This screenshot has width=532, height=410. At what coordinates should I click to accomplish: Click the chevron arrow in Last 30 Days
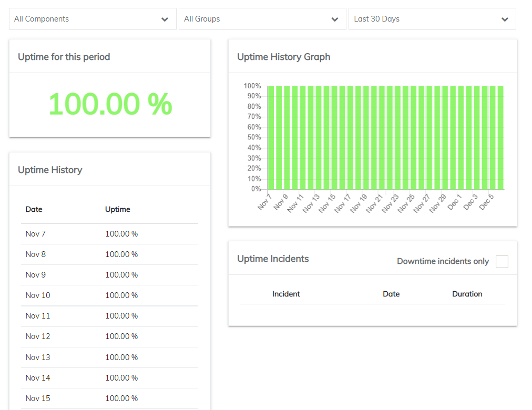(505, 19)
